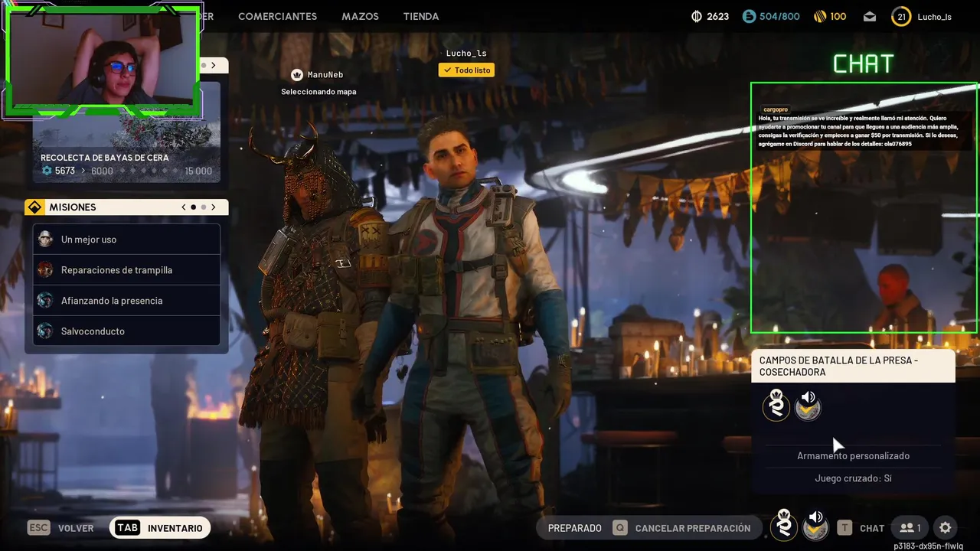Image resolution: width=980 pixels, height=551 pixels.
Task: Click the 15 000 contract goal value
Action: 198,171
